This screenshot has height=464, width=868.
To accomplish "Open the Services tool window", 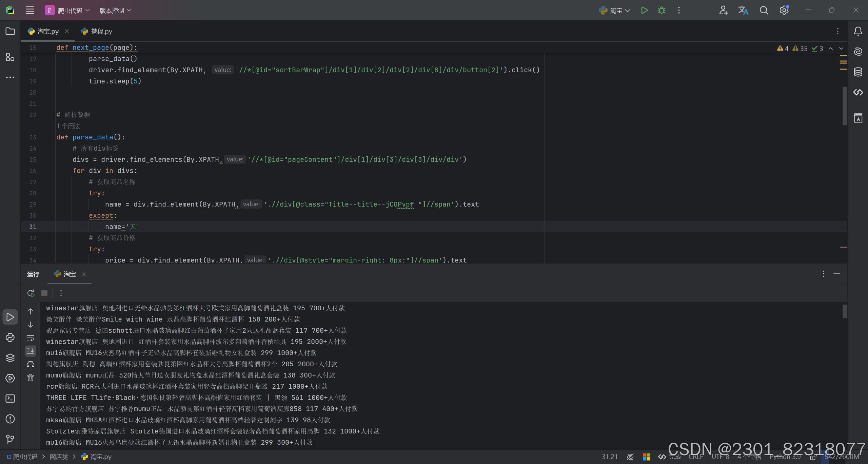I will [x=10, y=378].
